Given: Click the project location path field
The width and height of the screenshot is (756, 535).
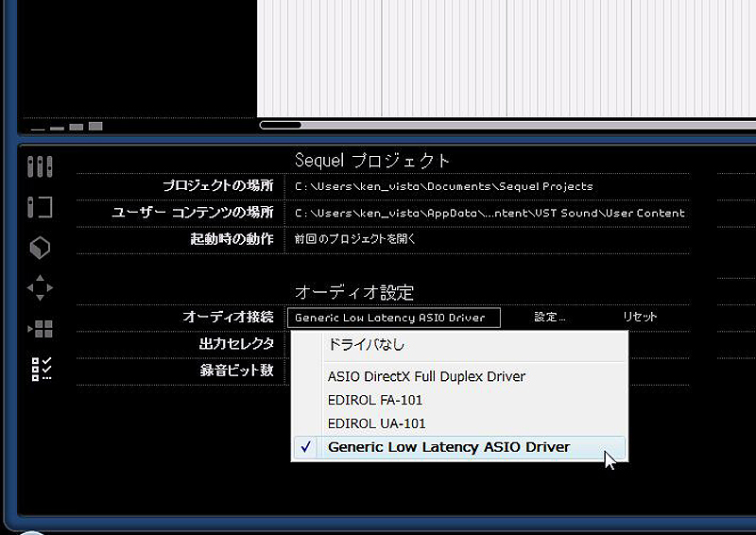Looking at the screenshot, I should [444, 186].
